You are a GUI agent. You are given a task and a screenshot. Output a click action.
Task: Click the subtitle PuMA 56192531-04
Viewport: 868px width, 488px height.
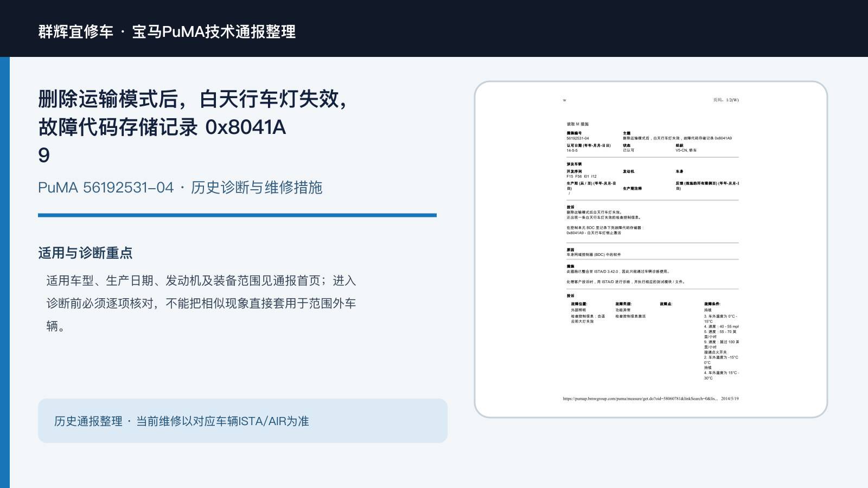tap(106, 188)
